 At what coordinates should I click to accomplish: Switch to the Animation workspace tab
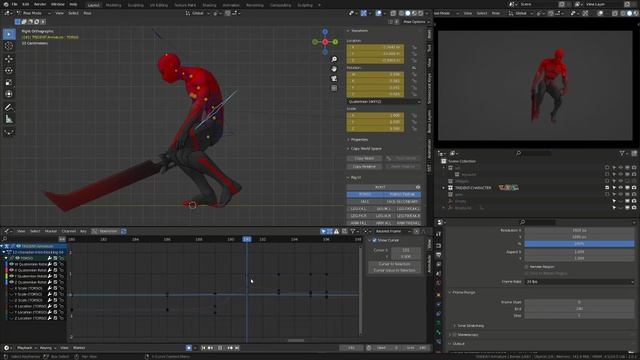pos(231,5)
